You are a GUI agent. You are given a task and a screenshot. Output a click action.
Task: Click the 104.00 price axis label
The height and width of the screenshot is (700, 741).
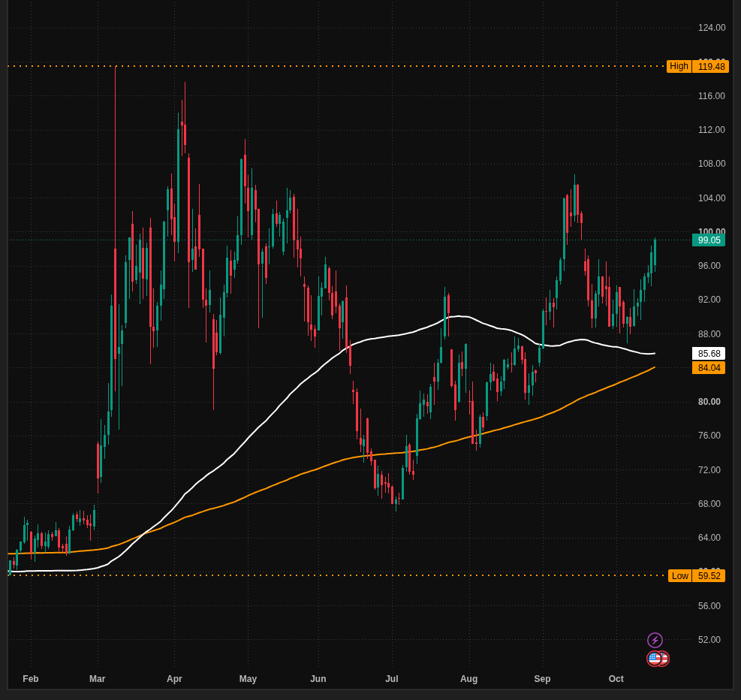(x=712, y=198)
